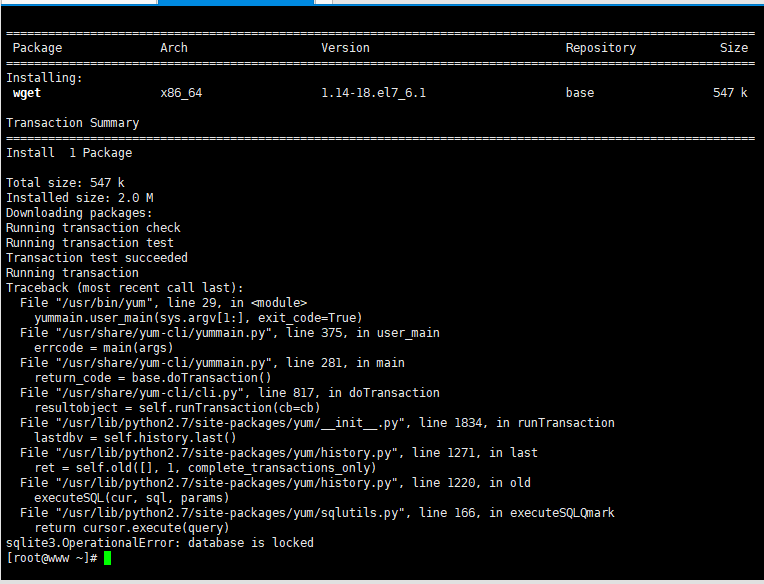
Task: Switch to the white tab left of the active tab
Action: [78, 2]
